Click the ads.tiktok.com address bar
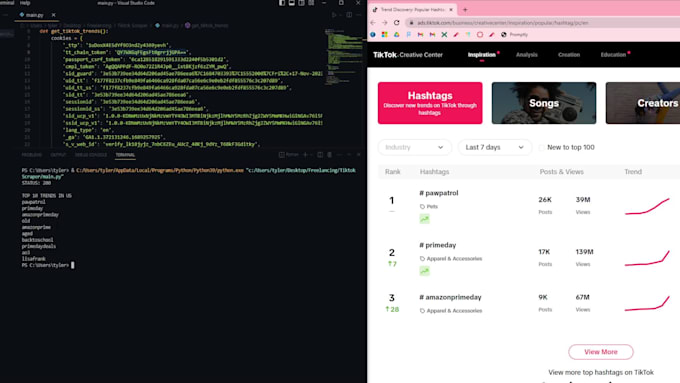 pyautogui.click(x=542, y=23)
